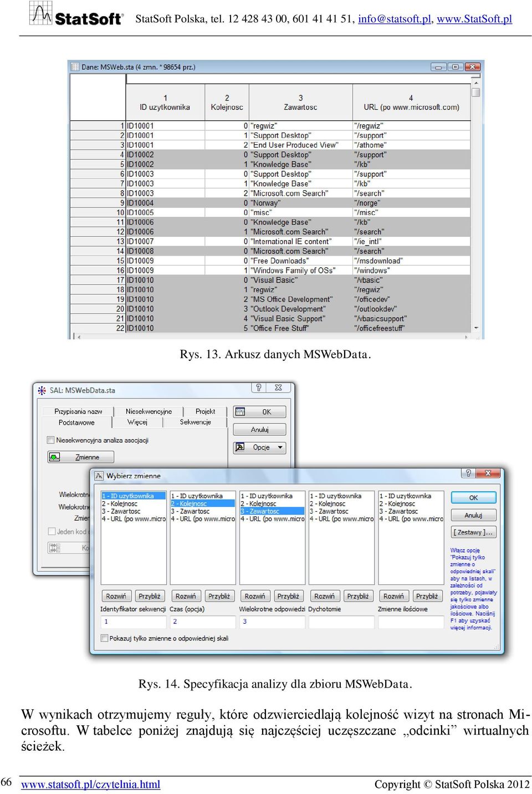Minimize the Dane: MSWeb.sta data window

pos(439,67)
